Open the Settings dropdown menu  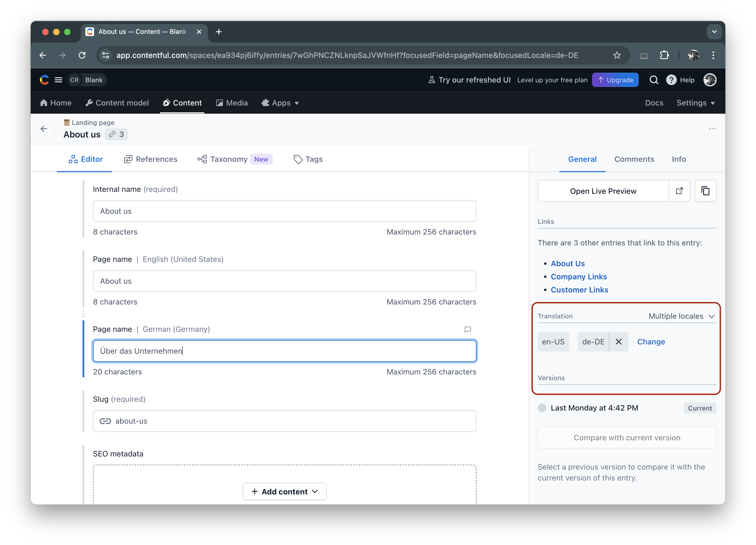[696, 103]
